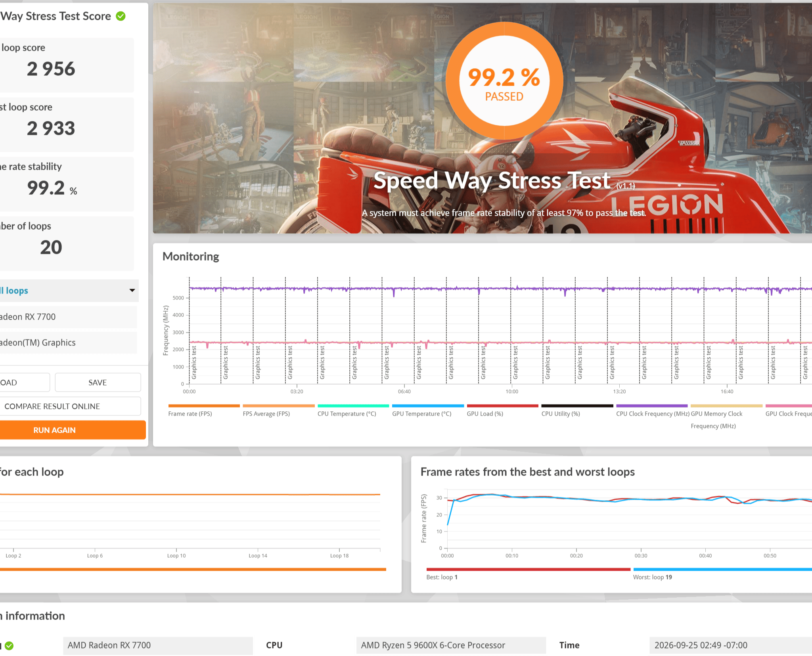Viewport: 812px width, 656px height.
Task: Click the SAVE button
Action: tap(98, 382)
